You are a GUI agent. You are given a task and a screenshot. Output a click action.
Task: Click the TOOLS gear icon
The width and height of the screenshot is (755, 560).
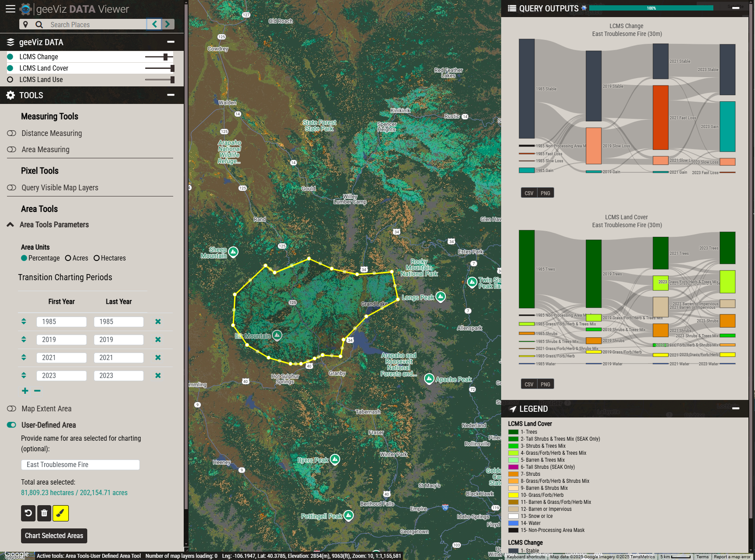point(10,95)
